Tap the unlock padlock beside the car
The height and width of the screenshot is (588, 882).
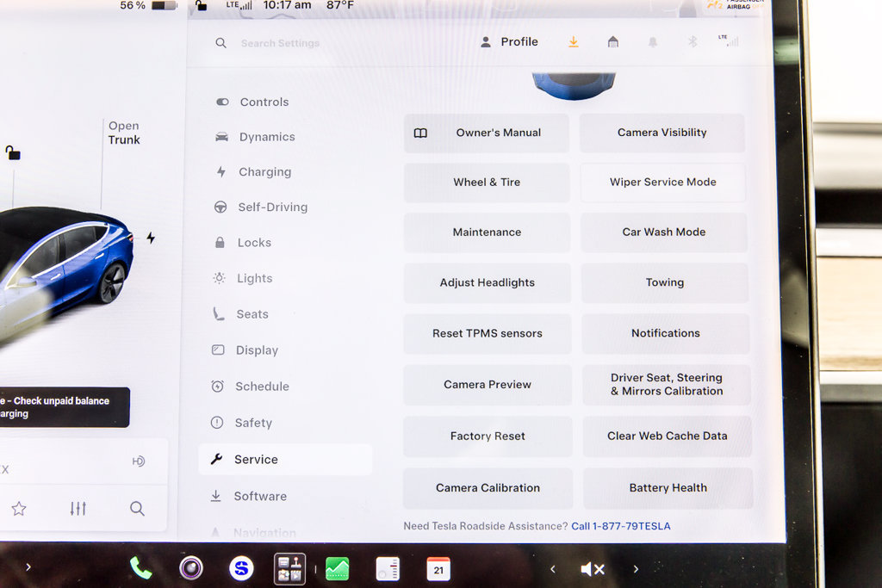(x=12, y=152)
